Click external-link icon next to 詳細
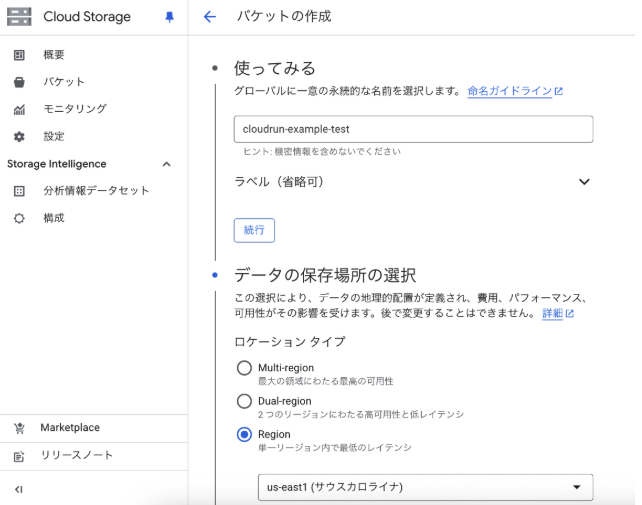Viewport: 642px width, 505px height. [x=570, y=314]
